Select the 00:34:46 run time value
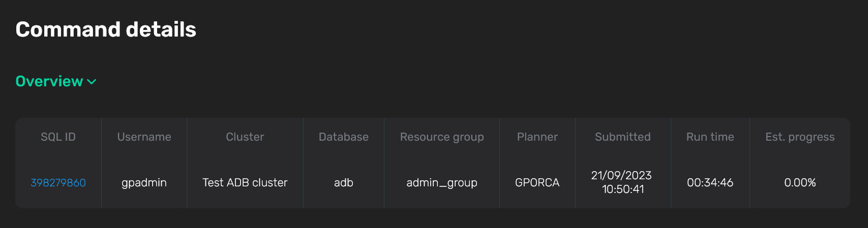868x228 pixels. click(710, 183)
